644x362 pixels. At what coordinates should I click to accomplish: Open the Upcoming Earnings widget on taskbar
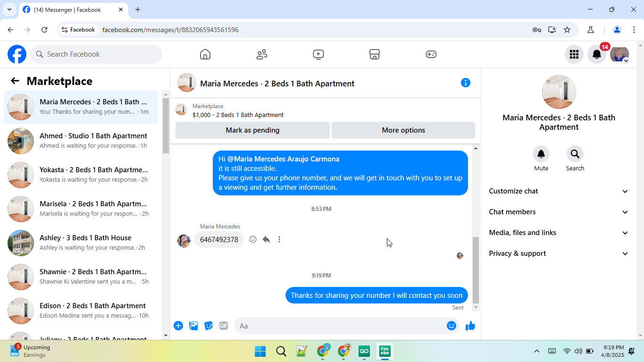tap(30, 351)
